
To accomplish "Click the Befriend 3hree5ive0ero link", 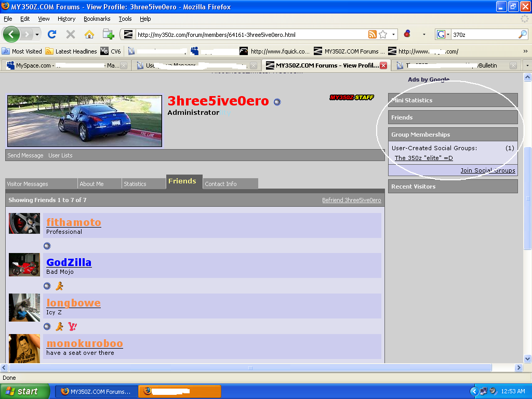I will 352,200.
